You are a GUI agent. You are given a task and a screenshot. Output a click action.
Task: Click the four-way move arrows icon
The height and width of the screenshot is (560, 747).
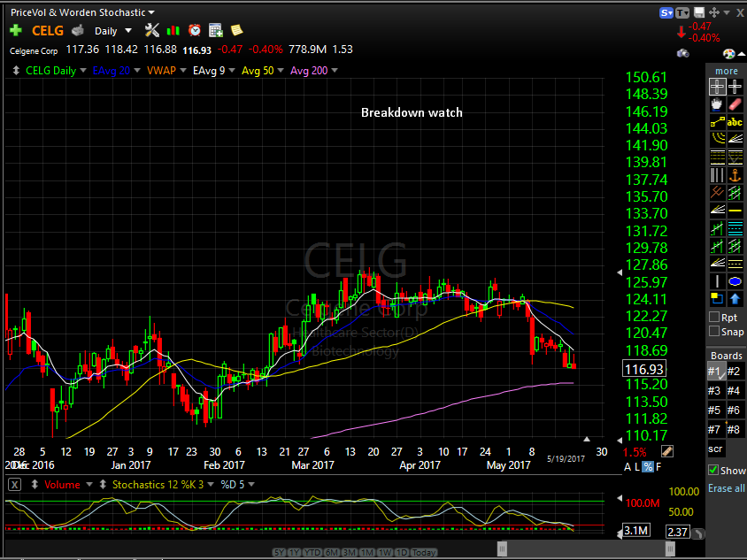point(713,13)
